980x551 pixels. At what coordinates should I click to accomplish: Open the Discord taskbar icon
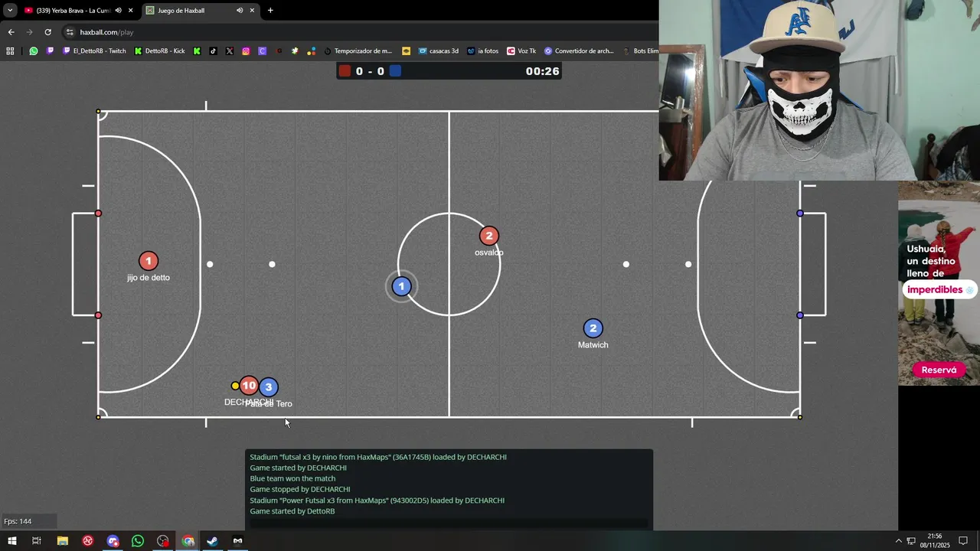click(113, 541)
